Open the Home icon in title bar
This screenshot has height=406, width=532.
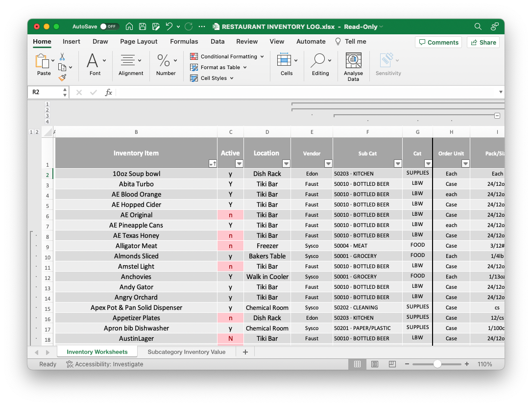pos(129,26)
